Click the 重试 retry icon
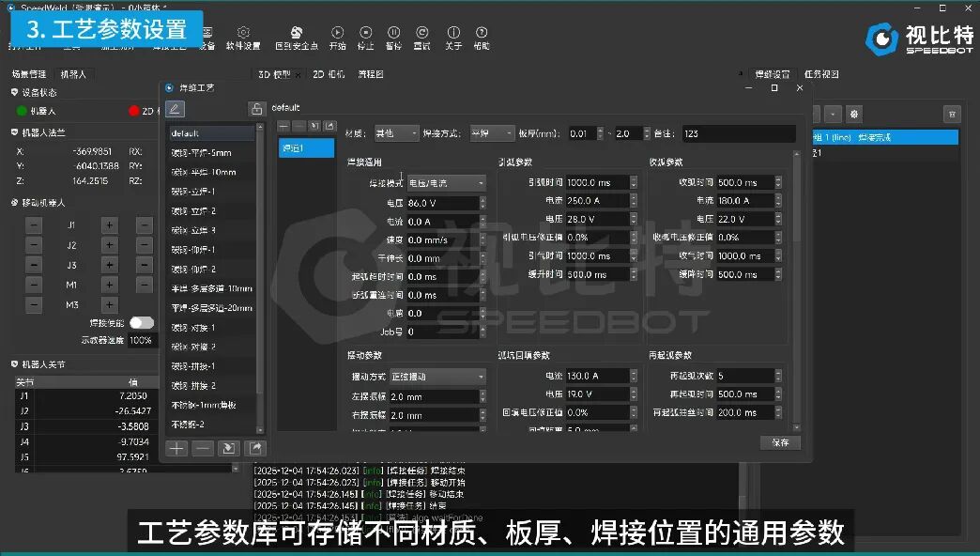 coord(421,39)
